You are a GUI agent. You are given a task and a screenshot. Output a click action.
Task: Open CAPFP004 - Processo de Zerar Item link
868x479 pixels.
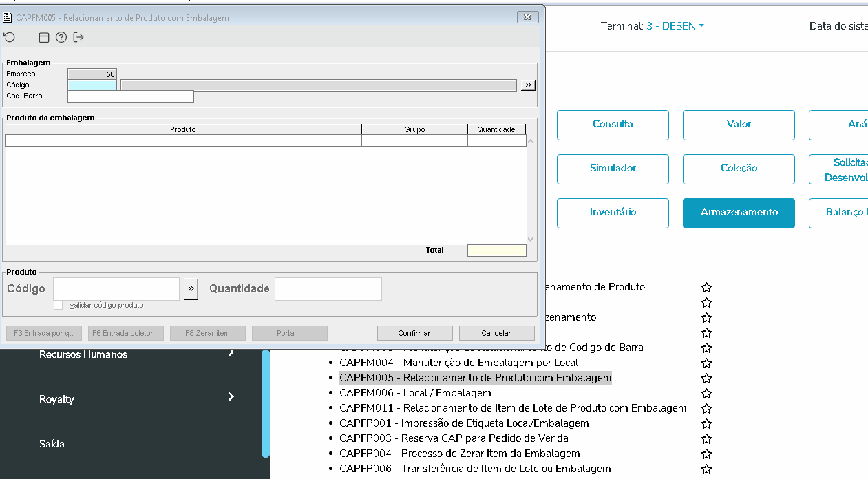click(460, 454)
